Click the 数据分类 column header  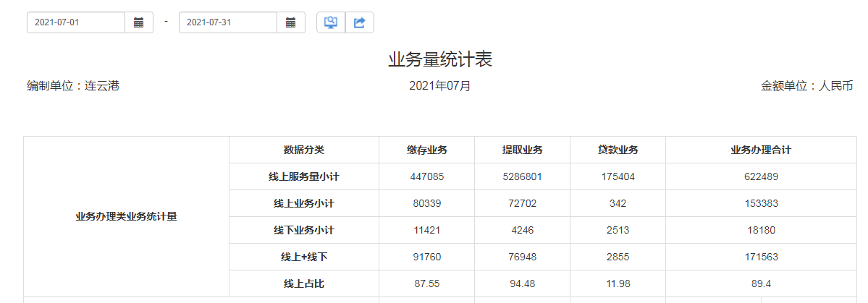click(x=304, y=150)
